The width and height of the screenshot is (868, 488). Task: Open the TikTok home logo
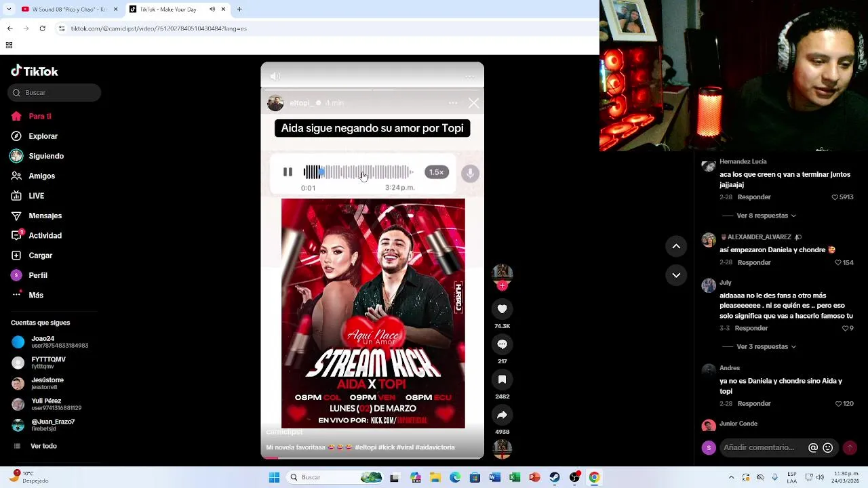click(x=35, y=71)
